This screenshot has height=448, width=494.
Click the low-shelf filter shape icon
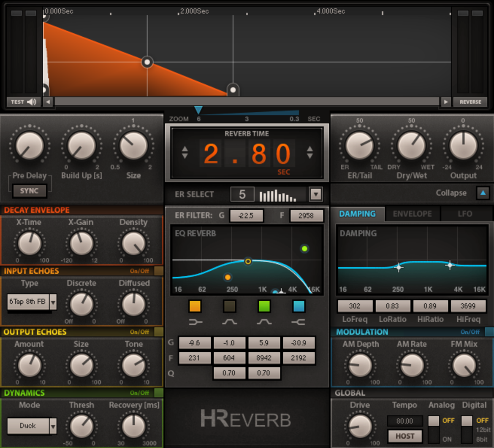pyautogui.click(x=195, y=322)
